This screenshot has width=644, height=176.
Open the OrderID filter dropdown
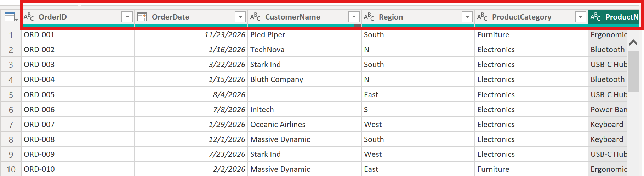pos(127,17)
